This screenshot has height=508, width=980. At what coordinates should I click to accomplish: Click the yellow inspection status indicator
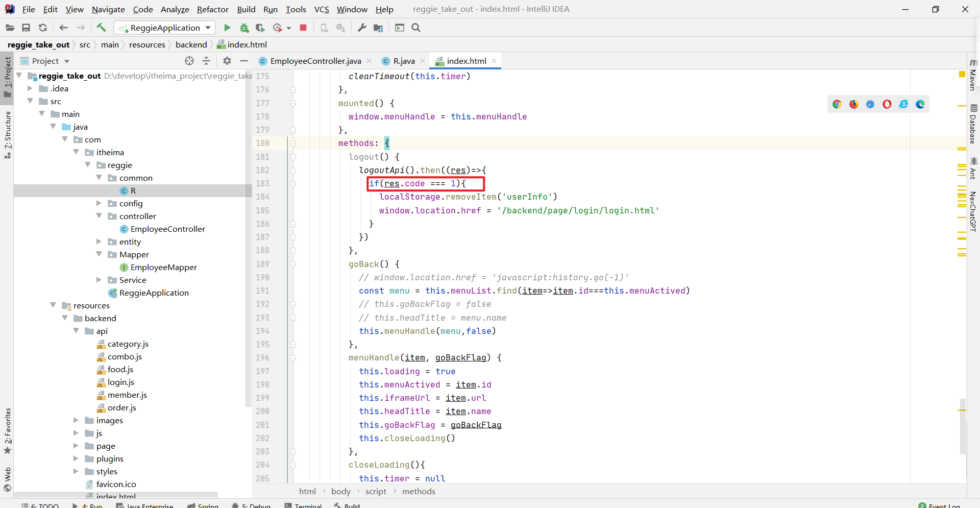962,75
